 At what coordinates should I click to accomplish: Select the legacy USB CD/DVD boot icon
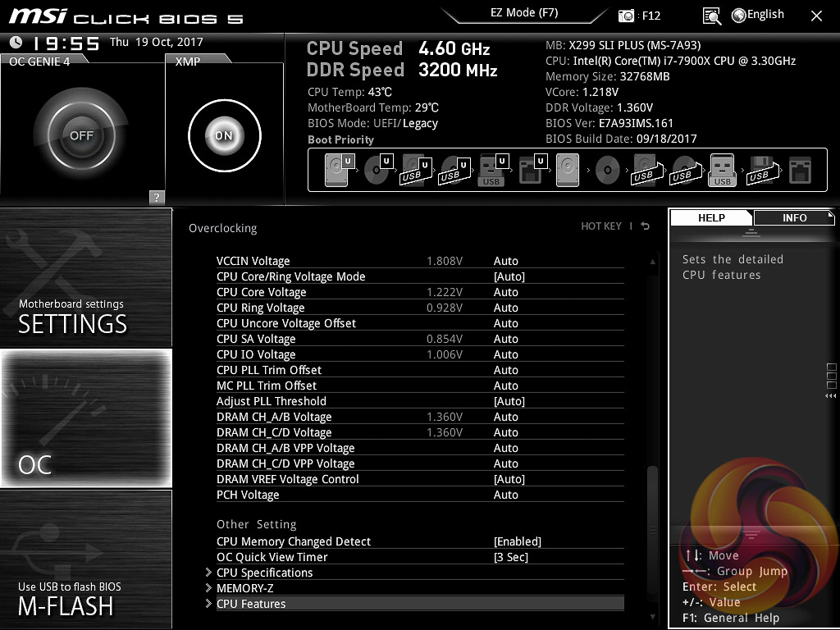(685, 171)
